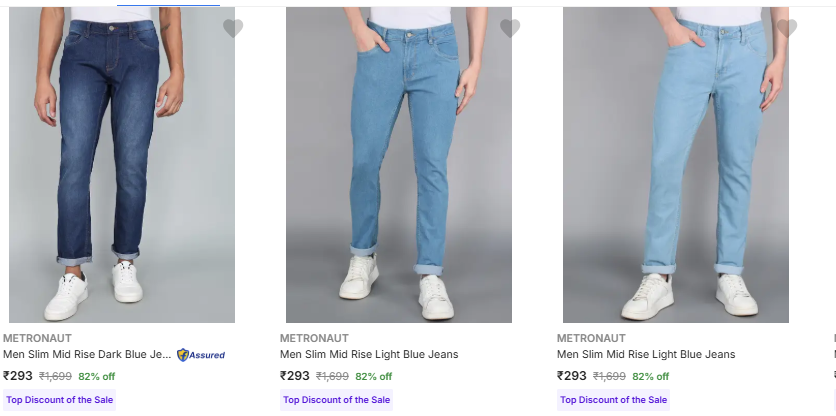Open the third light blue jeans image
The image size is (836, 416).
(x=676, y=165)
